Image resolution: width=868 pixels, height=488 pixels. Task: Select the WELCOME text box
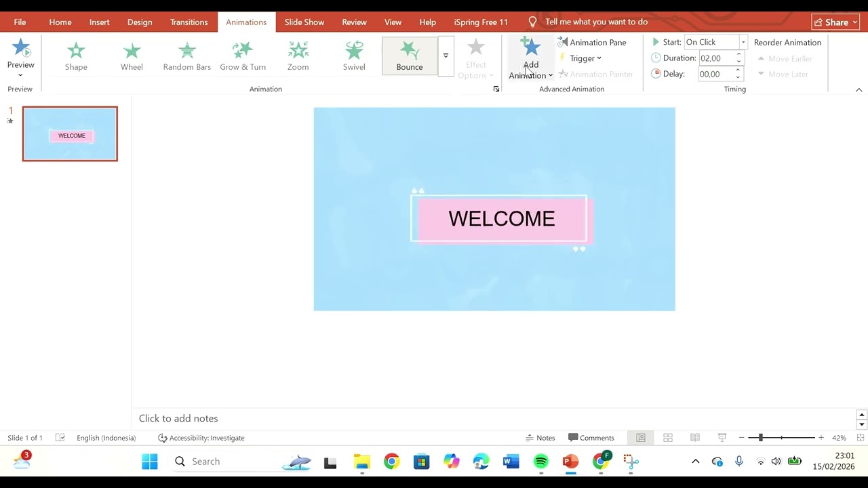[502, 218]
